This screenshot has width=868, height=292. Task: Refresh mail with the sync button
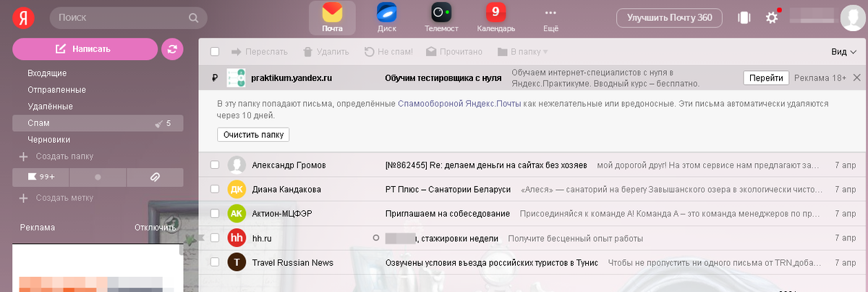(x=172, y=49)
